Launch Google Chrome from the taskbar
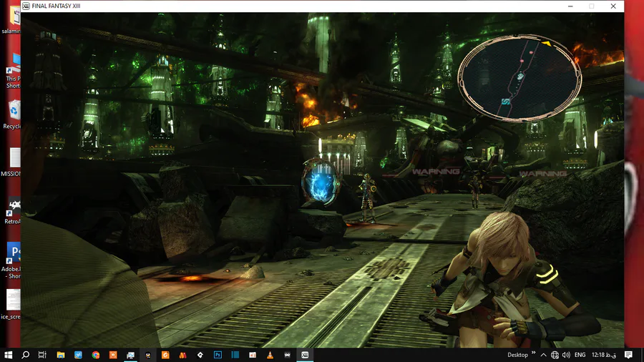644x362 pixels. [x=96, y=355]
